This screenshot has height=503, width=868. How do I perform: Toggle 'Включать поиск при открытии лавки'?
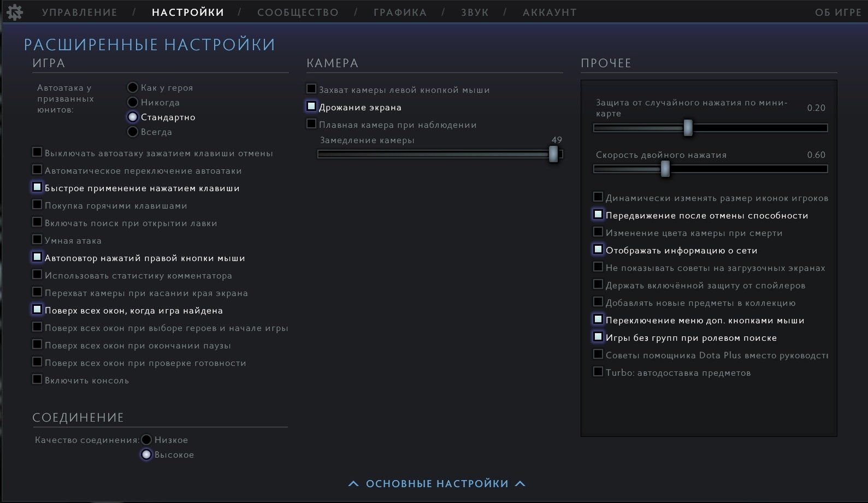pos(37,222)
